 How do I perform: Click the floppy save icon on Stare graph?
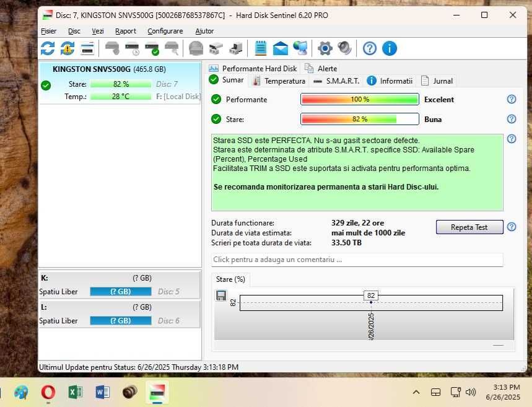click(221, 295)
